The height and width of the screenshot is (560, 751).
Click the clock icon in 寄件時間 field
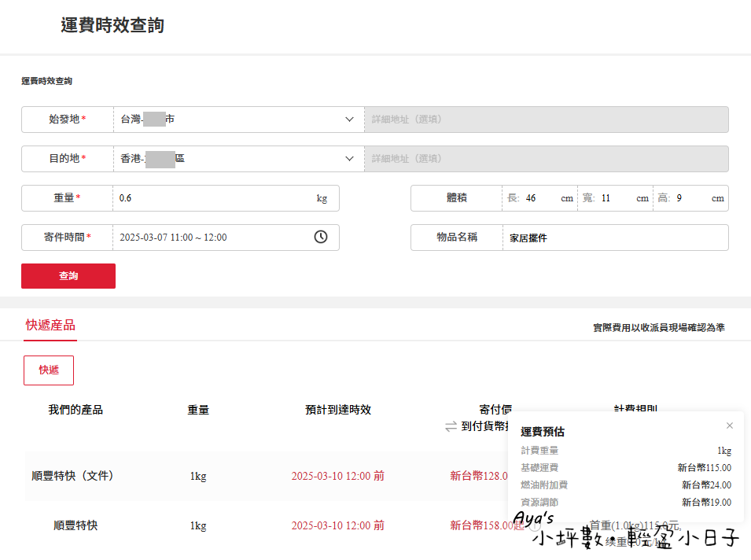tap(321, 237)
